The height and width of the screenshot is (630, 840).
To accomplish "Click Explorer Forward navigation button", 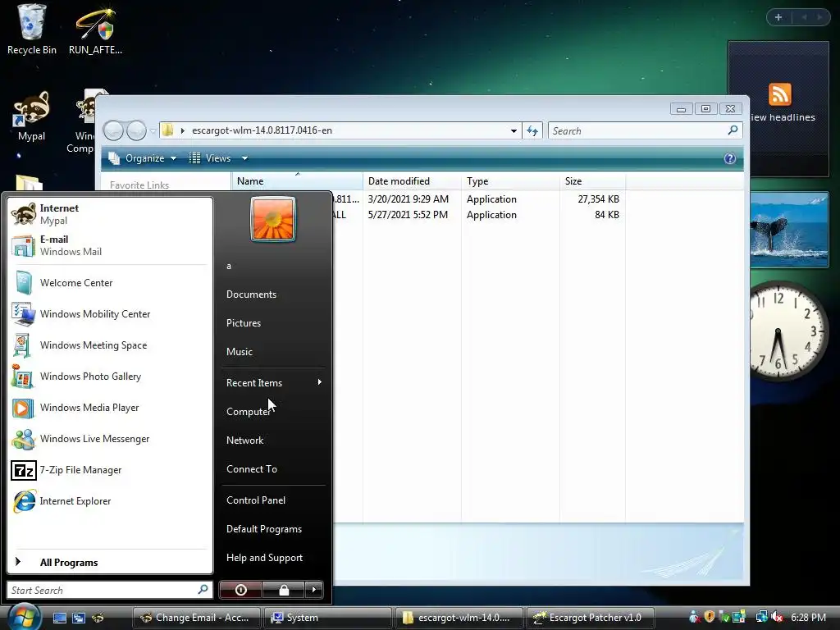I will click(x=136, y=130).
